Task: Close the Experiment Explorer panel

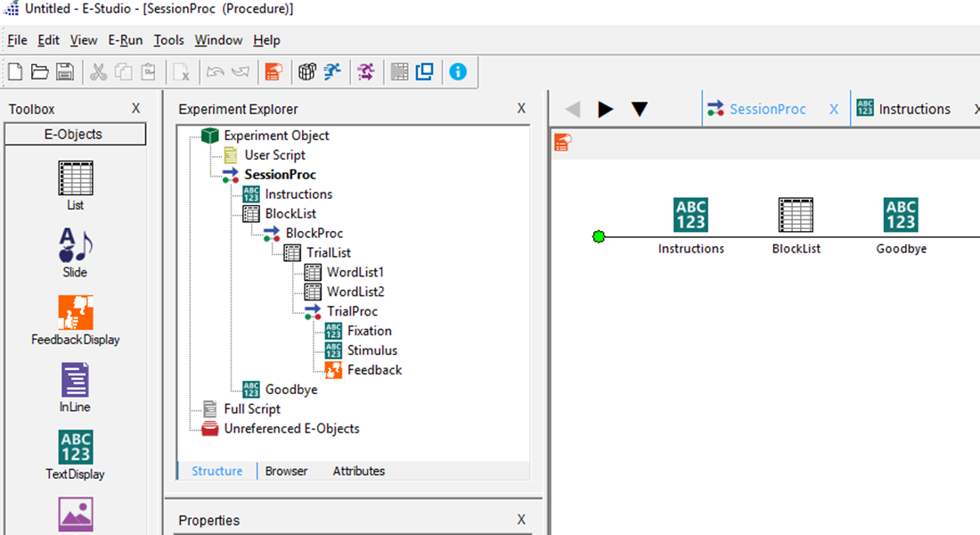Action: point(521,109)
